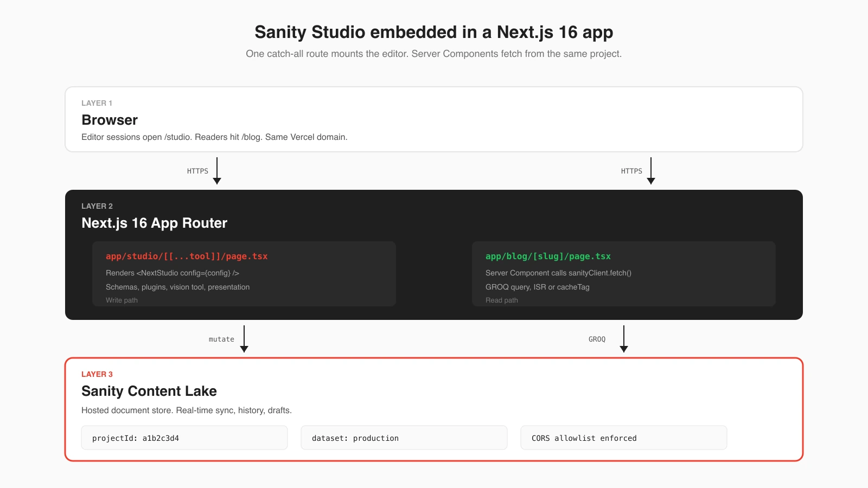
Task: Click 'Hosted document store. Real-time sync' description
Action: (x=187, y=410)
